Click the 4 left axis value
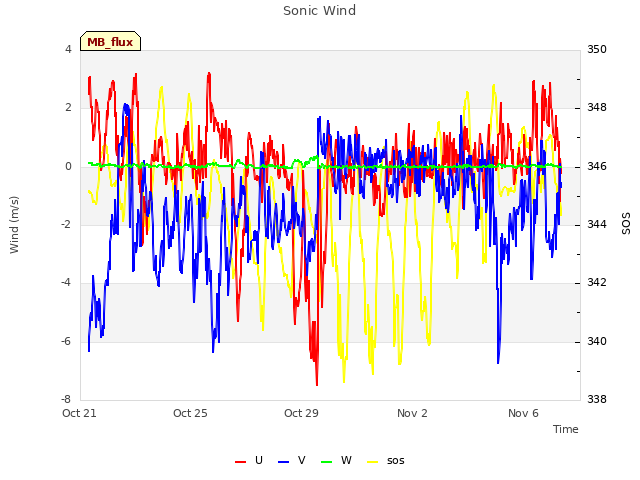 68,49
